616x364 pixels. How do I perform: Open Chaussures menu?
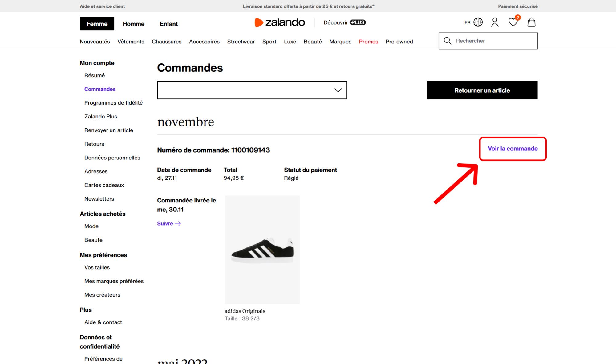tap(166, 42)
